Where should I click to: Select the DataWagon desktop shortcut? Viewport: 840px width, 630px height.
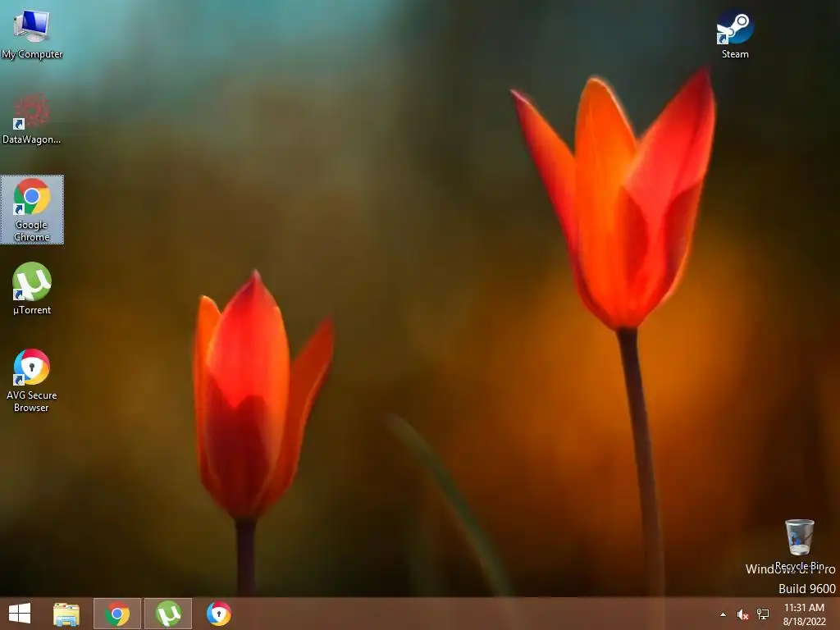[x=32, y=119]
